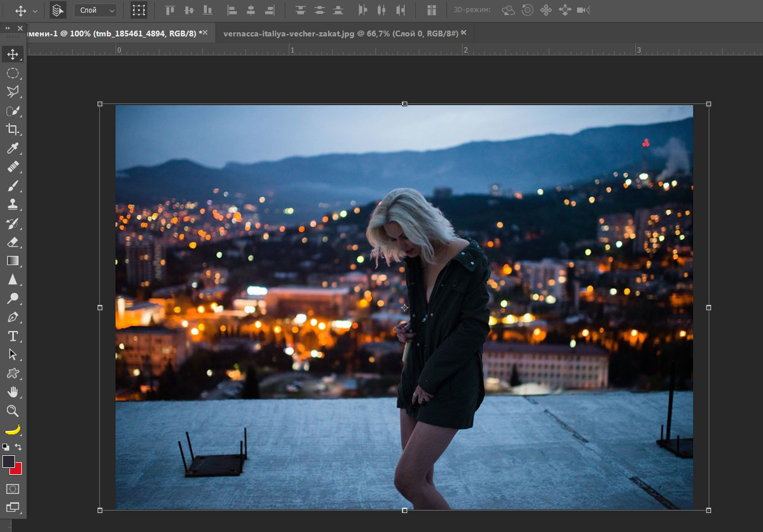763x532 pixels.
Task: Close the toolbox panel
Action: 20,28
